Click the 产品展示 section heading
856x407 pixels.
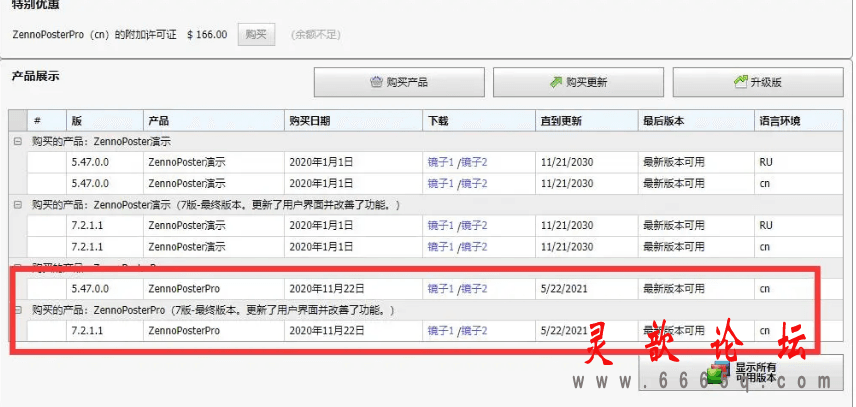(35, 76)
